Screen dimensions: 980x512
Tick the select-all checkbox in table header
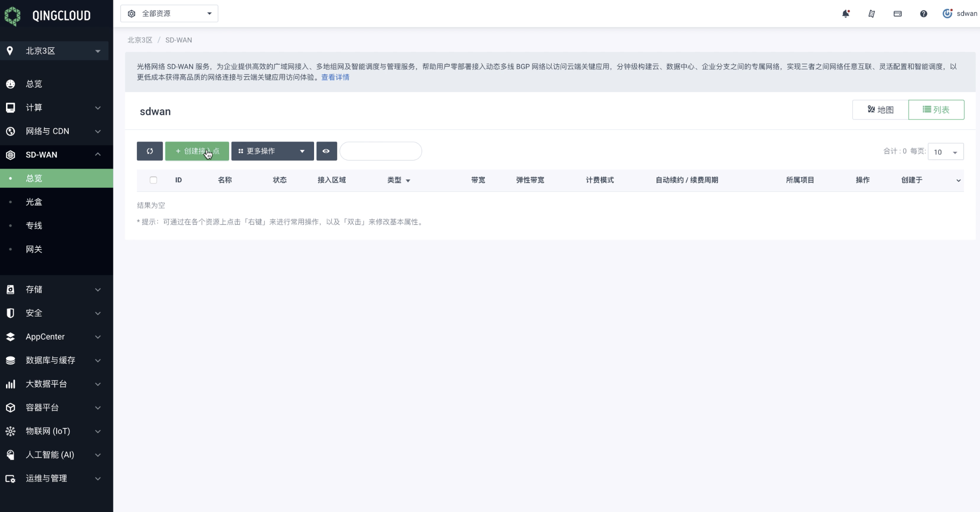tap(153, 180)
